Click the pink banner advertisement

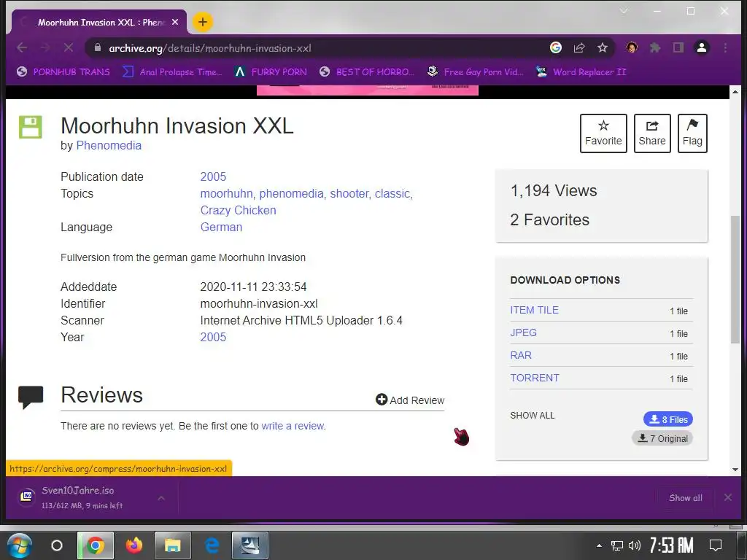point(368,90)
